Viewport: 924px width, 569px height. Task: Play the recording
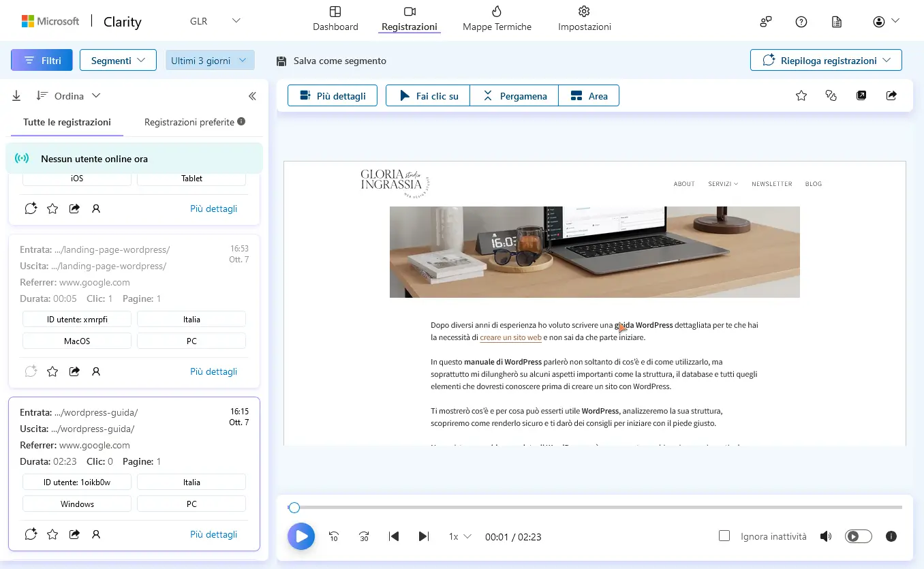point(301,536)
